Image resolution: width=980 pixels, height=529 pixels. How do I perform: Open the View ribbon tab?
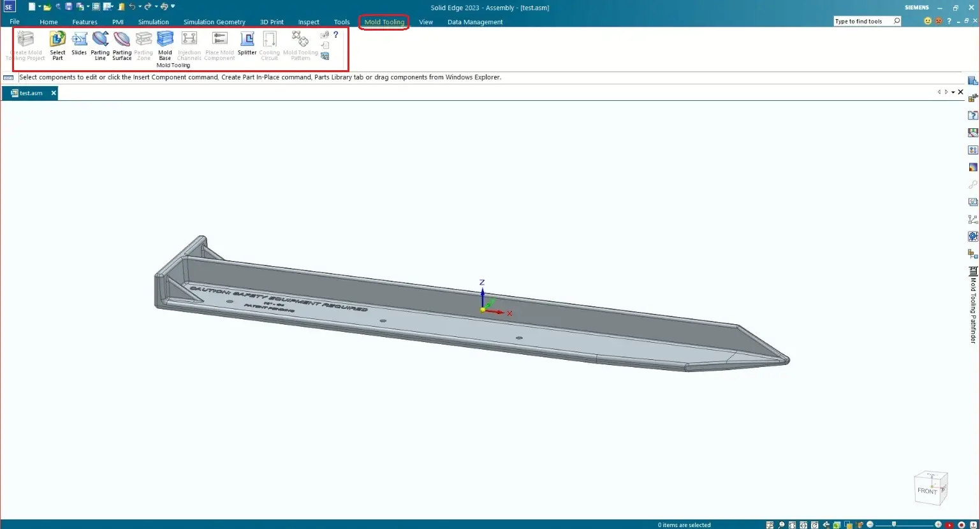[x=426, y=22]
